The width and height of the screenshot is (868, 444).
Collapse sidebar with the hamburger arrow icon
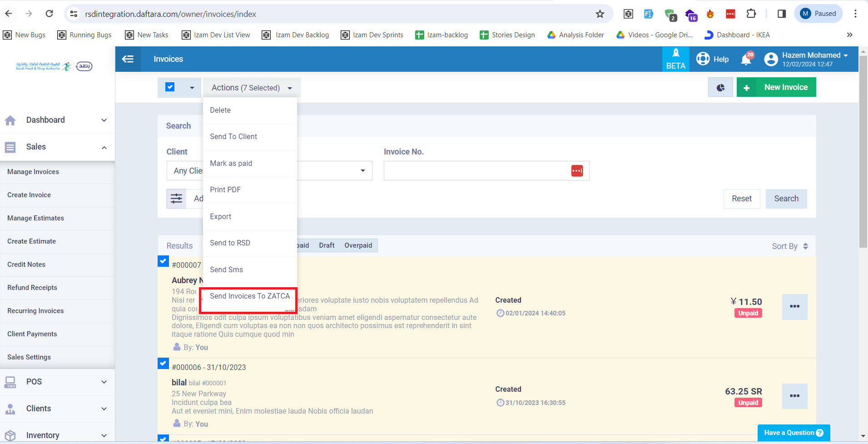[128, 59]
